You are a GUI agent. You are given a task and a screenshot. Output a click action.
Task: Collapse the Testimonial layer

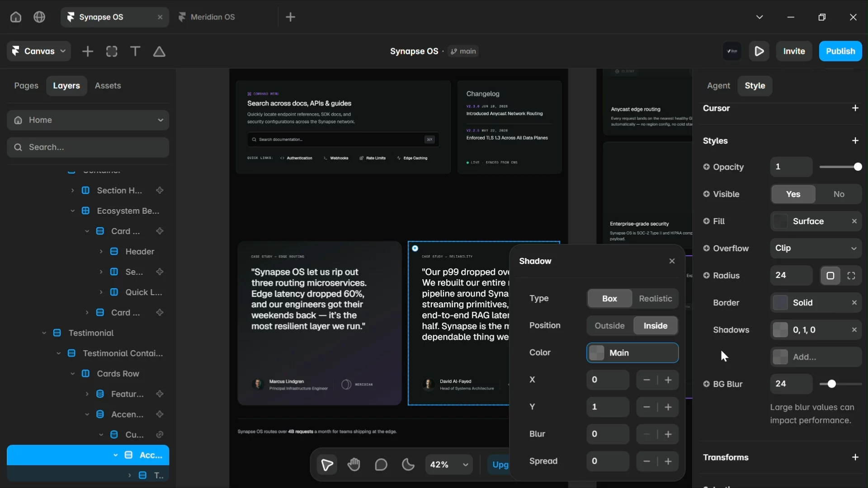pyautogui.click(x=44, y=333)
